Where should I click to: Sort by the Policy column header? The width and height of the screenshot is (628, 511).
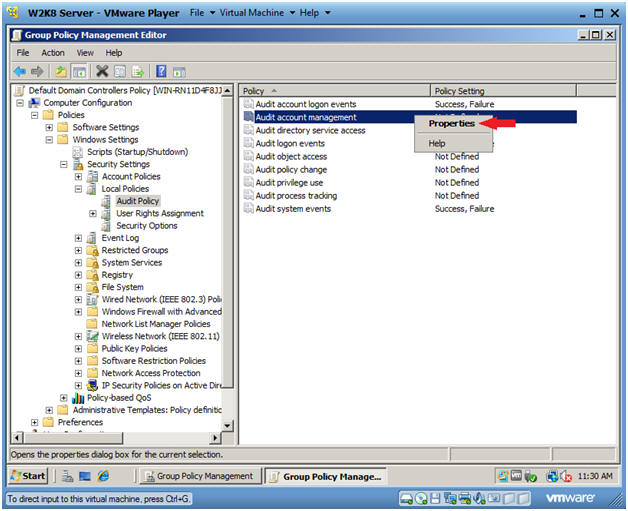tap(335, 91)
